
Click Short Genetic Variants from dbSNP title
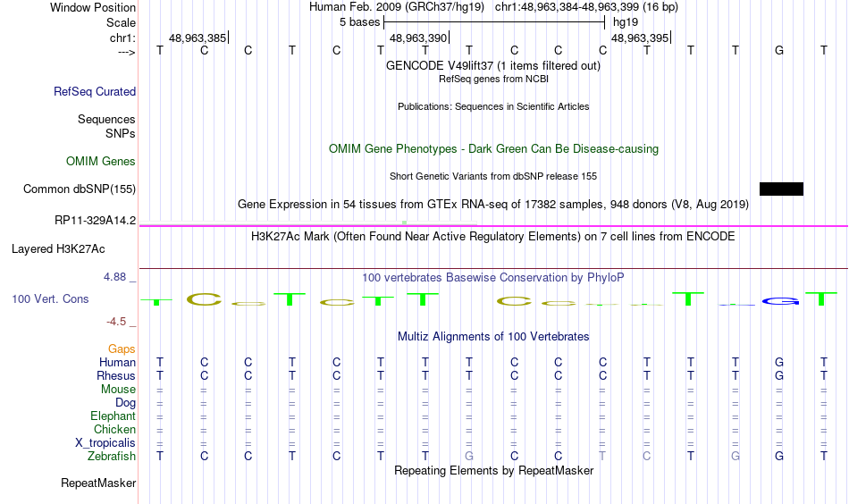point(493,176)
